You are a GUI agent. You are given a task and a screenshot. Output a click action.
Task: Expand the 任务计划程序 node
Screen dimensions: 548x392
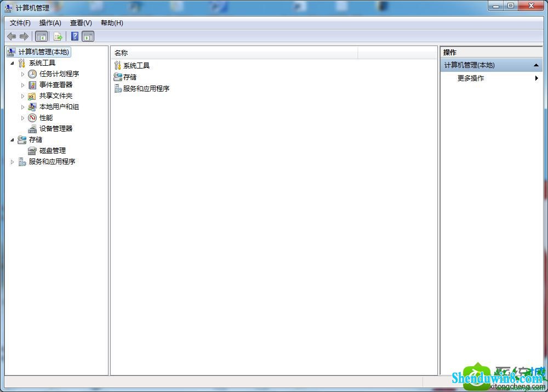22,74
